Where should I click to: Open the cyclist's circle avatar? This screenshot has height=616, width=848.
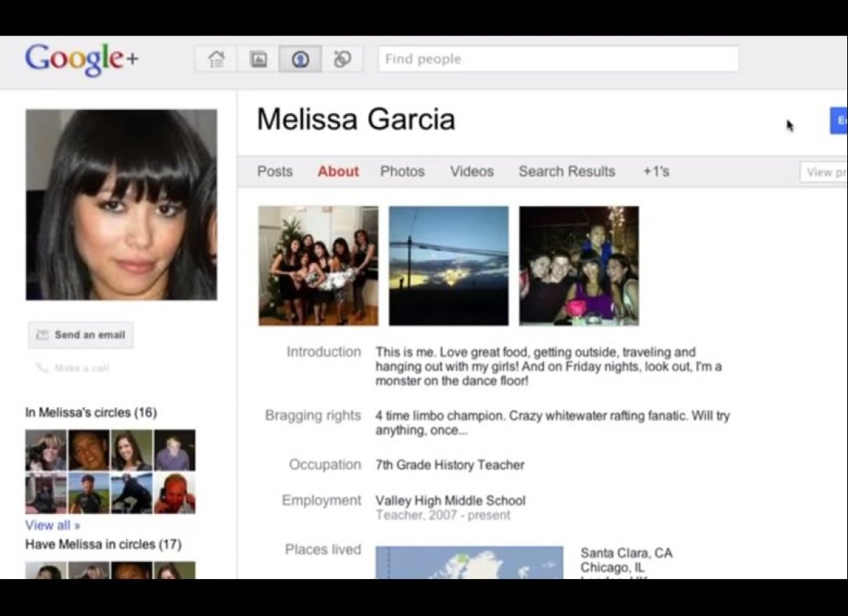pyautogui.click(x=132, y=494)
